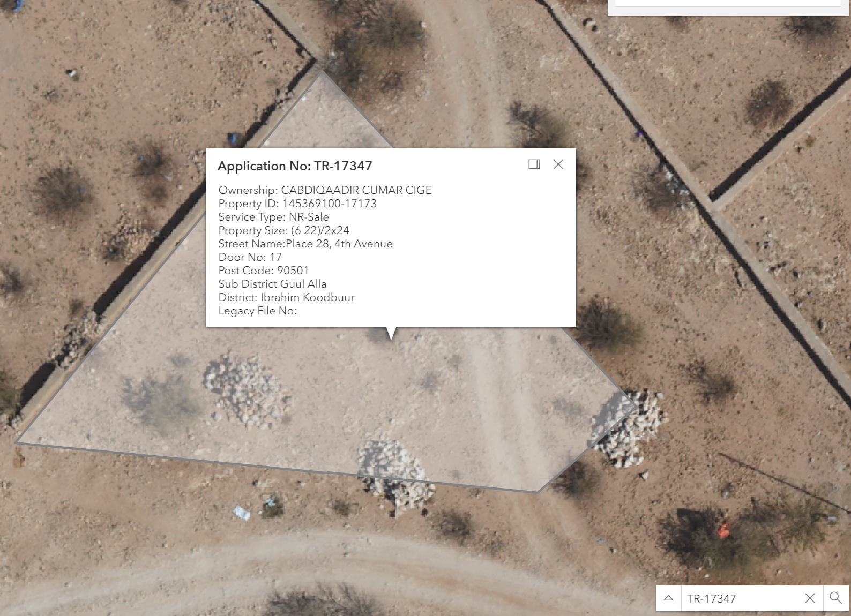The image size is (851, 616).
Task: Select the Property ID 145369100-17173 line
Action: click(297, 204)
